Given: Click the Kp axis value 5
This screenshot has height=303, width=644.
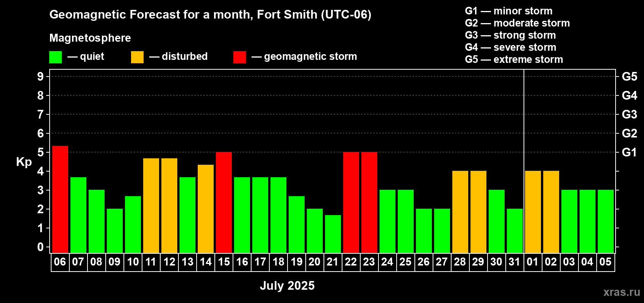Looking at the screenshot, I should (41, 152).
